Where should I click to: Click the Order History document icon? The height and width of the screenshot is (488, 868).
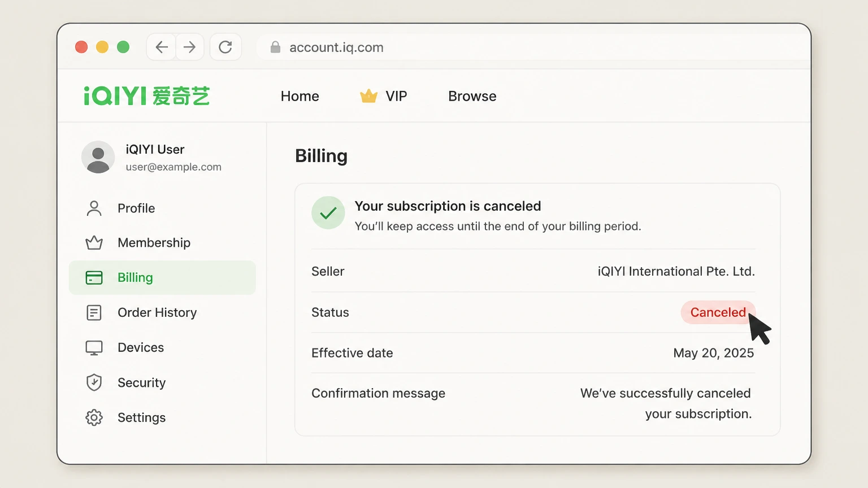[94, 312]
